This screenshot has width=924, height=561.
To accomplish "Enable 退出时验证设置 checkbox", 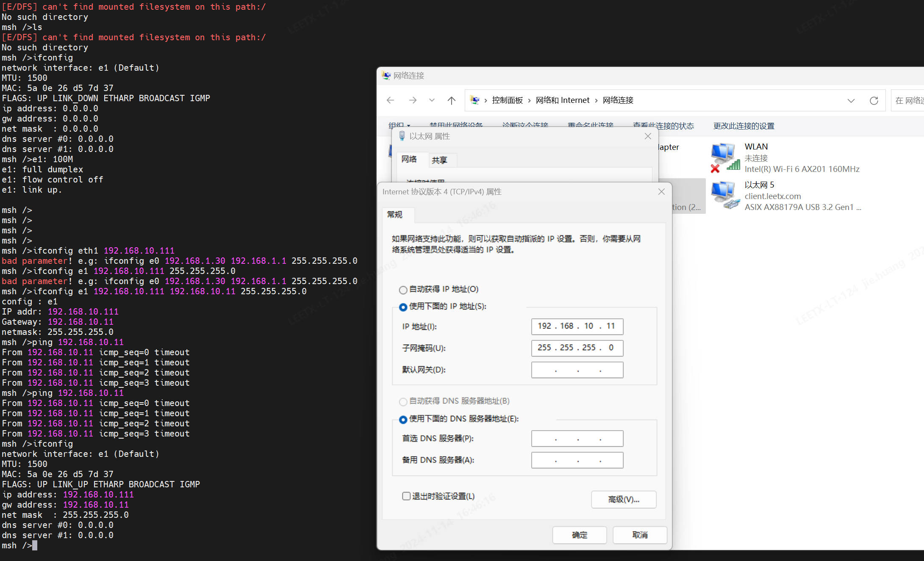I will point(406,496).
